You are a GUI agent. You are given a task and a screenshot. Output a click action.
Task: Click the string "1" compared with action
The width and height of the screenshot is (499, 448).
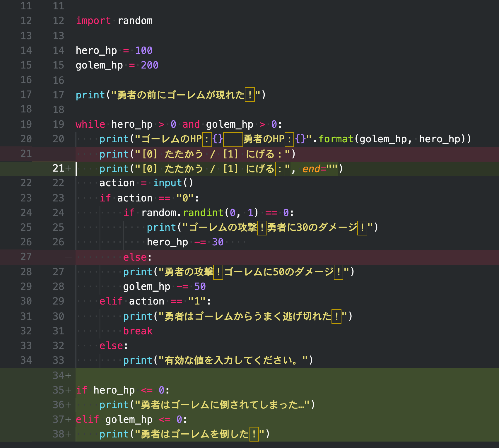(197, 301)
